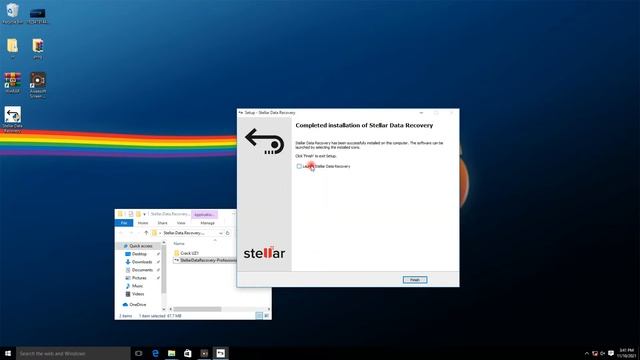Viewport: 640px width, 360px height.
Task: Switch Explorer to large icons view
Action: pos(267,316)
